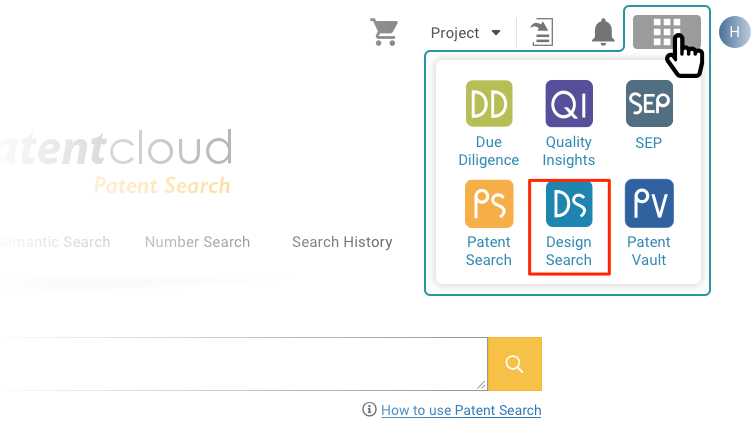Viewport: 756px width, 432px height.
Task: Click inside the search query field
Action: [243, 364]
